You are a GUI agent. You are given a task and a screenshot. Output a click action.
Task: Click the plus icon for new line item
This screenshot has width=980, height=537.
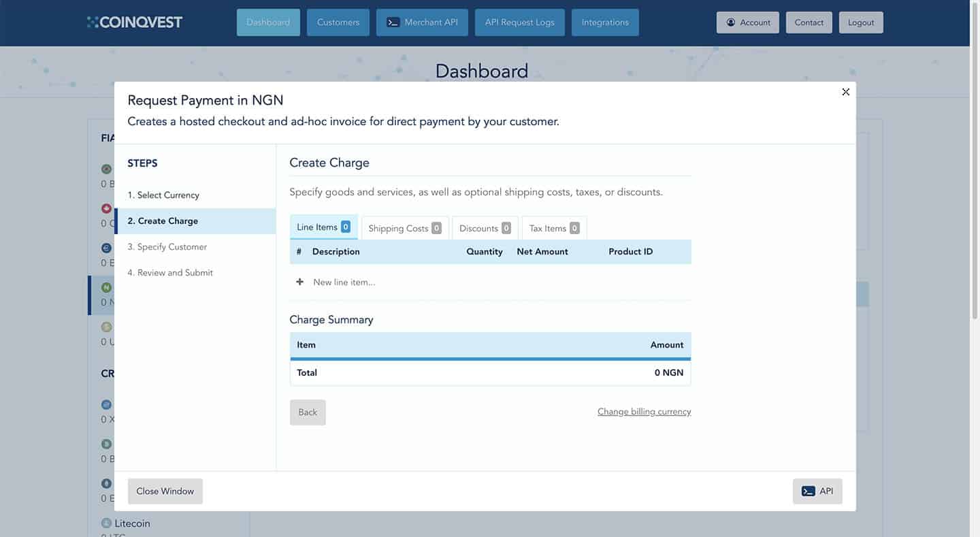click(299, 282)
